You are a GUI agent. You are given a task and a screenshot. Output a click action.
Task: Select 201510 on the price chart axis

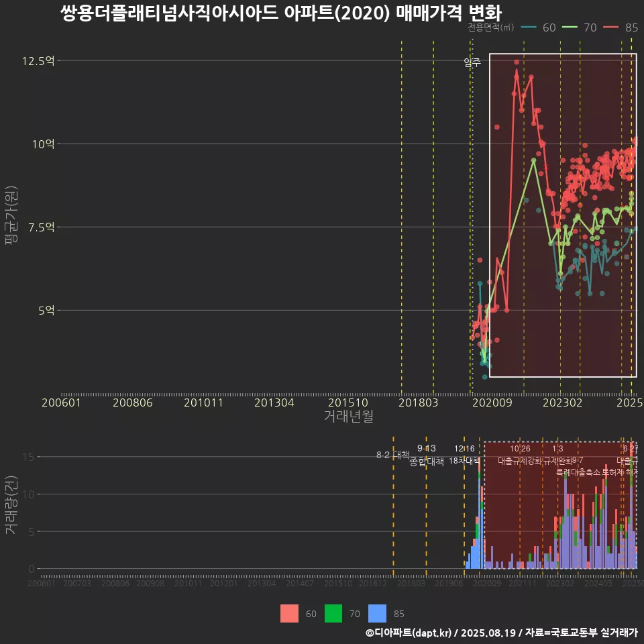(348, 402)
